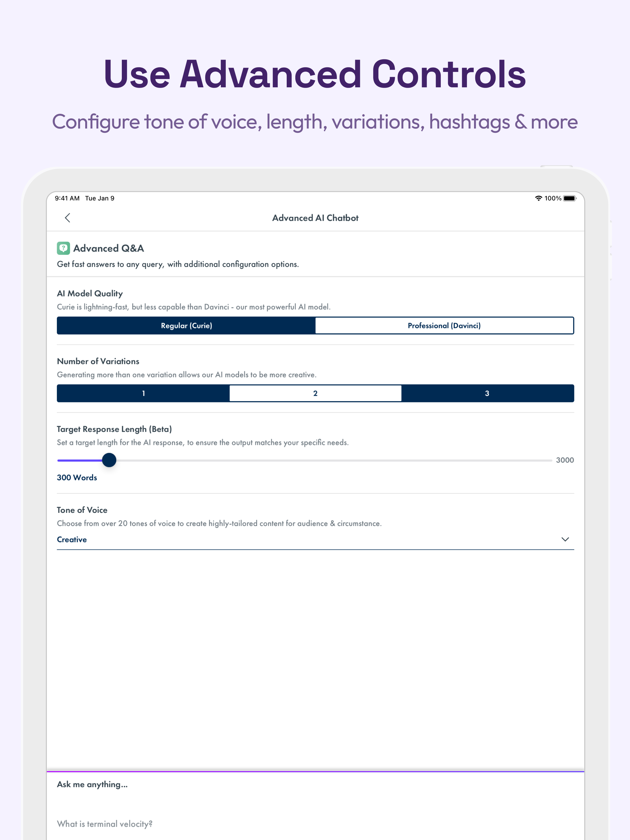The height and width of the screenshot is (840, 630).
Task: Switch to Professional (Davinci) model quality
Action: [444, 325]
